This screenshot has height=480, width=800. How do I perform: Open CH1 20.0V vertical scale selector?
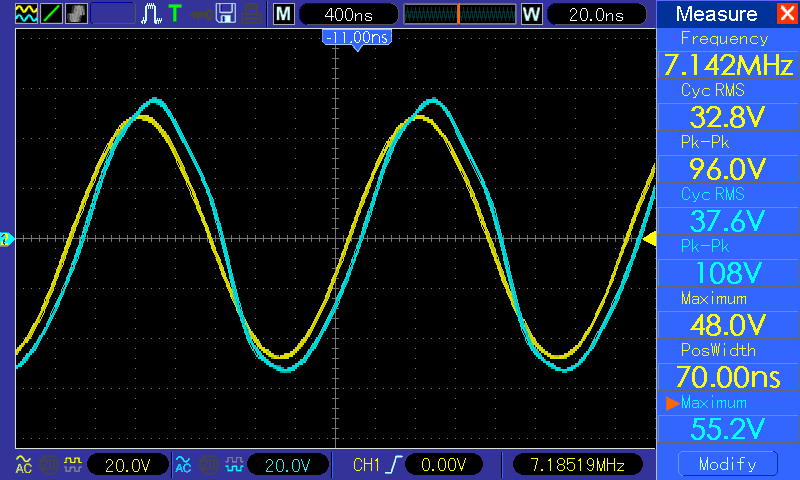click(x=128, y=464)
